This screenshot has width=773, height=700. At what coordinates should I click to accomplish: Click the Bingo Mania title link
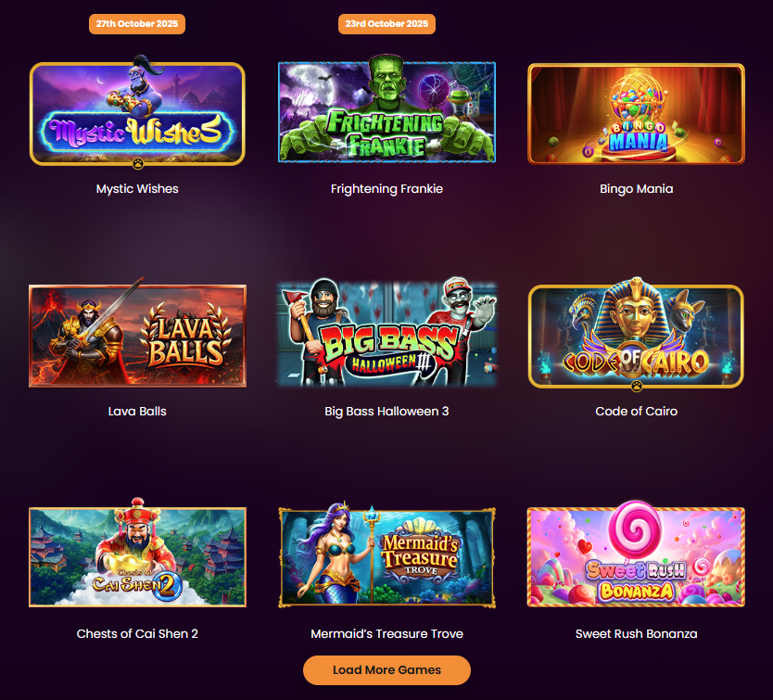pyautogui.click(x=636, y=188)
